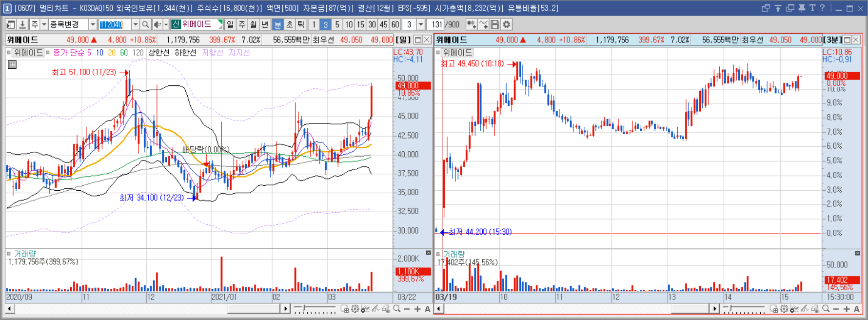The height and width of the screenshot is (320, 868).
Task: Select the 월 (monthly) period button
Action: [x=254, y=24]
